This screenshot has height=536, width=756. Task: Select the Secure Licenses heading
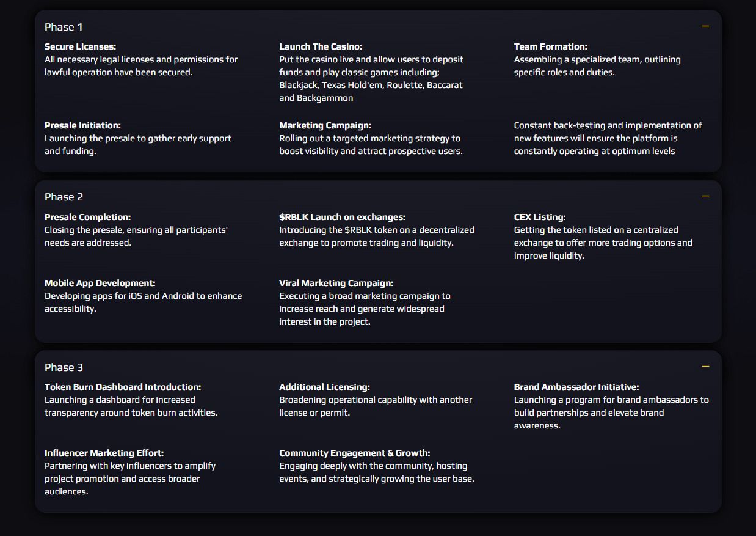pos(80,46)
